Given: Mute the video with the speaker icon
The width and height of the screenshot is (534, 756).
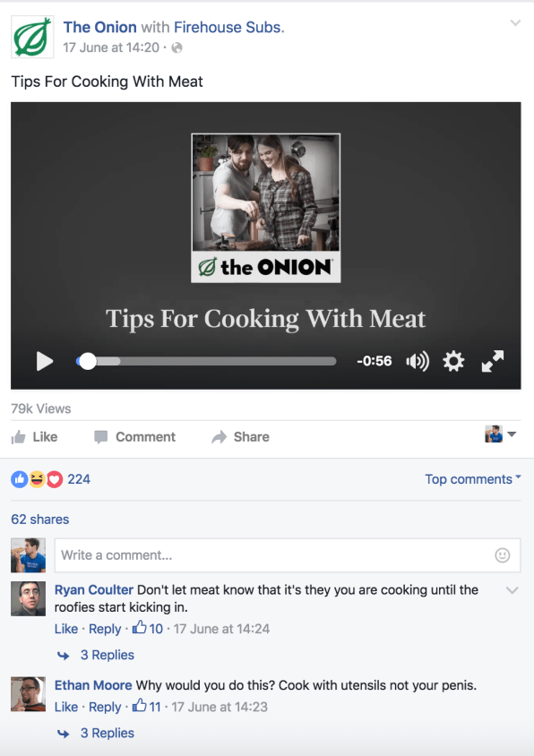Looking at the screenshot, I should point(418,361).
